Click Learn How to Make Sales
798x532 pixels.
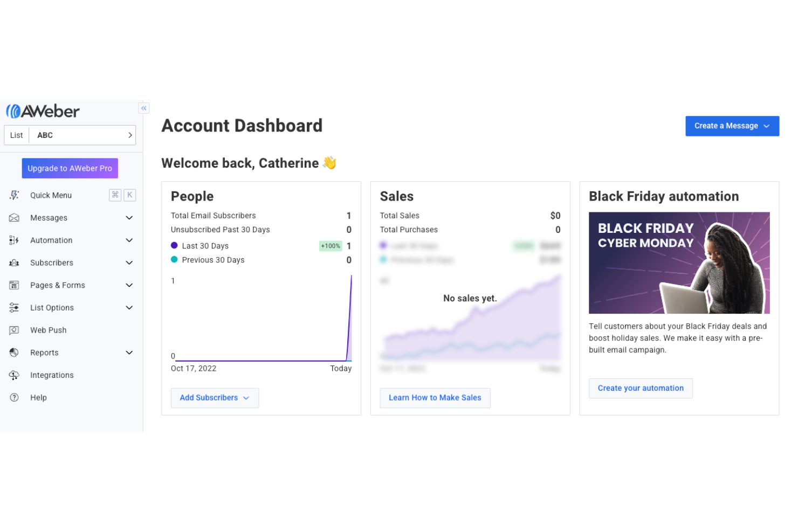435,398
